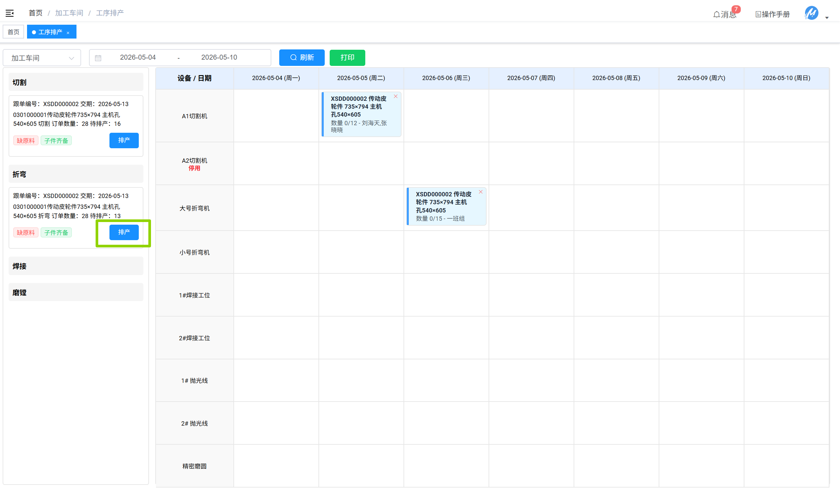Set the end date 2026-05-10 field
840x504 pixels.
point(219,57)
